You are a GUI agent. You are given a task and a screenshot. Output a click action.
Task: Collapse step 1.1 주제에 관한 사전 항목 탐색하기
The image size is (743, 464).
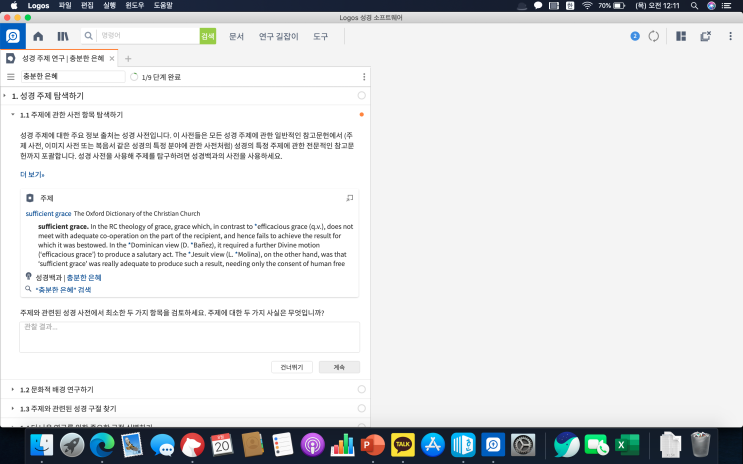click(x=13, y=114)
